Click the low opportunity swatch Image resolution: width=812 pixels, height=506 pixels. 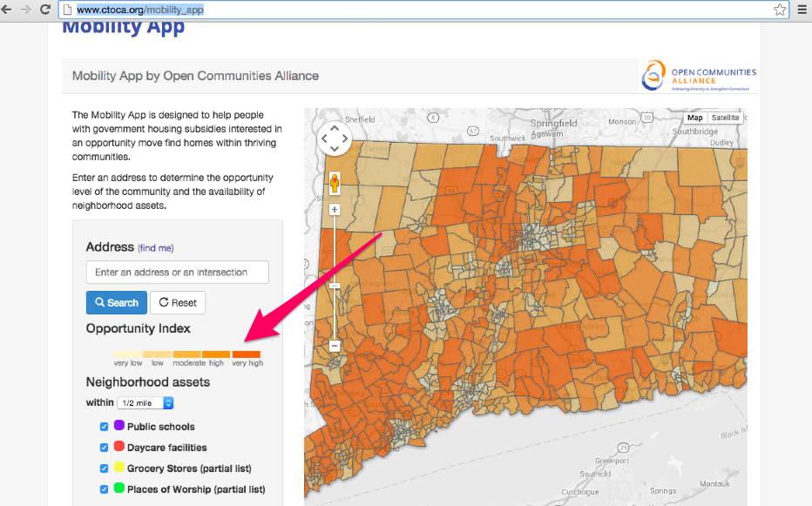(x=158, y=354)
